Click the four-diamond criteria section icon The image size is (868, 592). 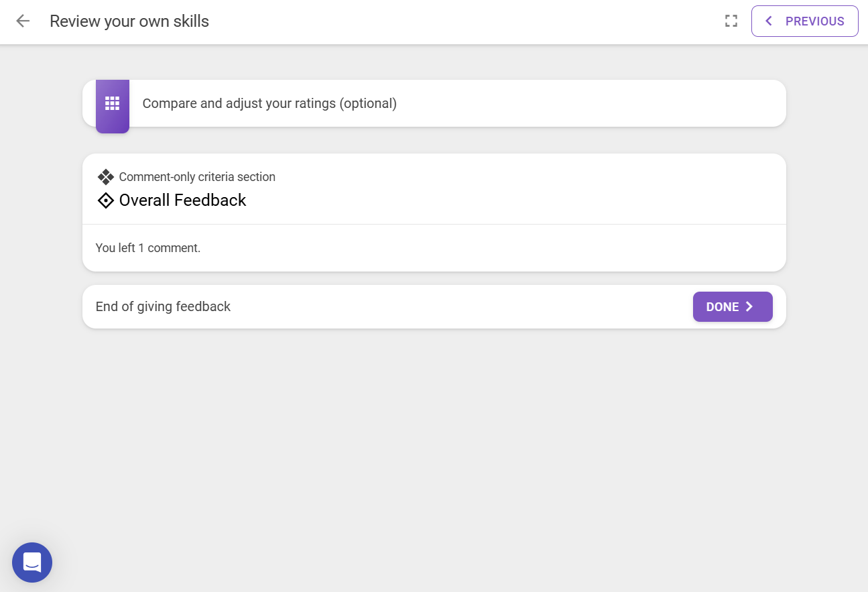[106, 177]
